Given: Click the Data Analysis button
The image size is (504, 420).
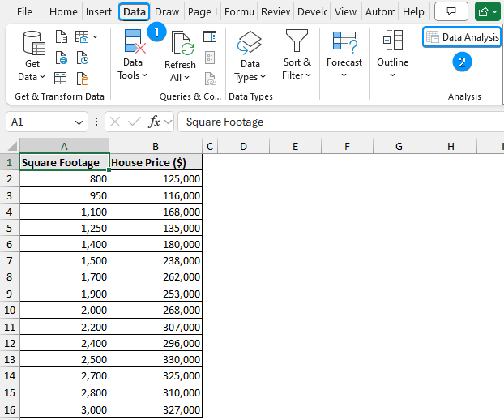Looking at the screenshot, I should [x=462, y=37].
